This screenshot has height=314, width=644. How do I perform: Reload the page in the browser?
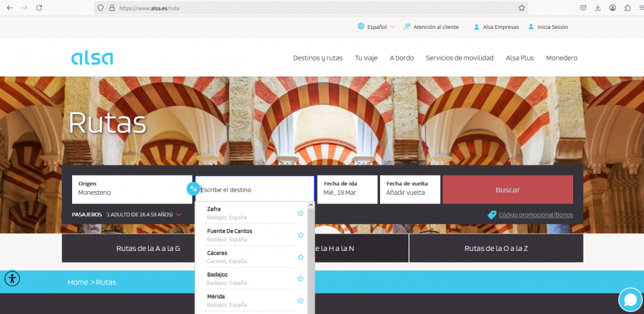click(x=39, y=8)
